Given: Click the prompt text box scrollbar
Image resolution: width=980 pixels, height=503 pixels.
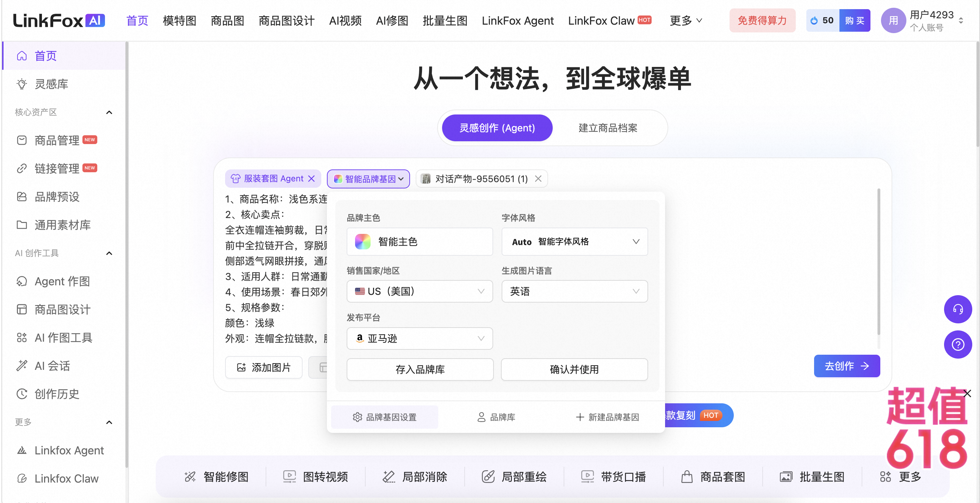Looking at the screenshot, I should click(879, 262).
